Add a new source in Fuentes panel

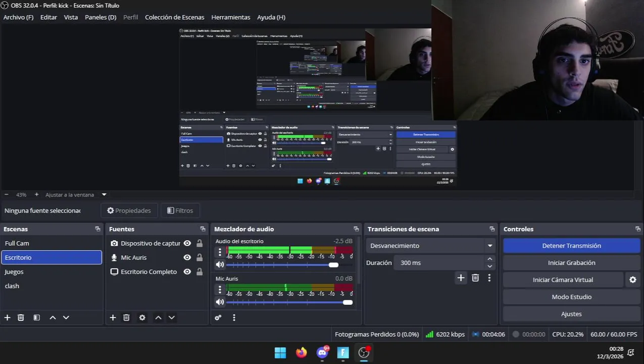pos(113,317)
